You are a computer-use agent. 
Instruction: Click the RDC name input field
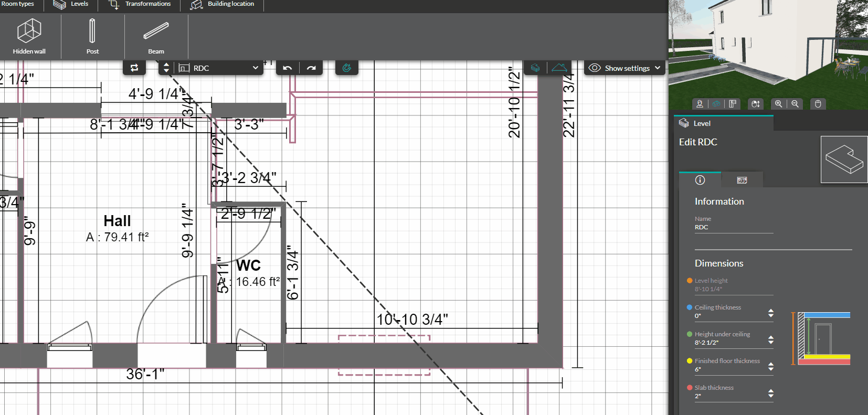point(733,227)
